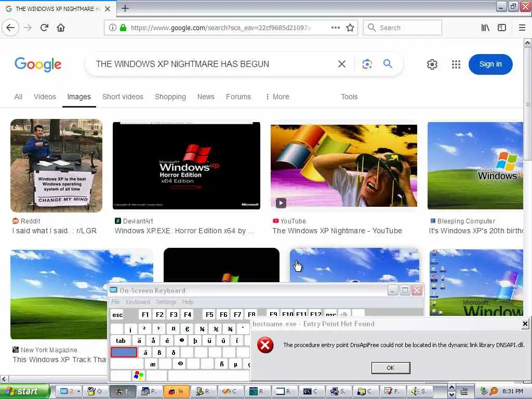This screenshot has width=532, height=399.
Task: Clear the Google search query with the X
Action: click(342, 64)
